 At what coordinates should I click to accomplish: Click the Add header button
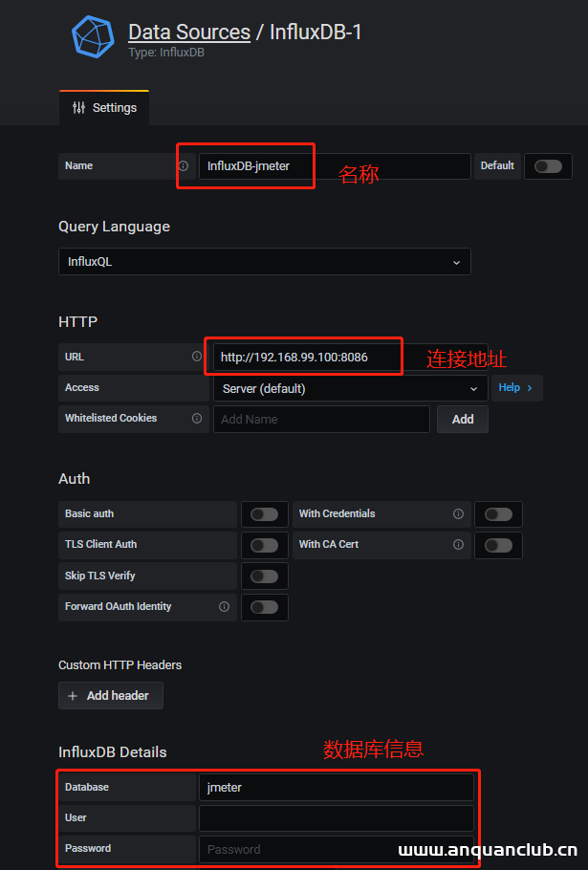click(x=111, y=695)
